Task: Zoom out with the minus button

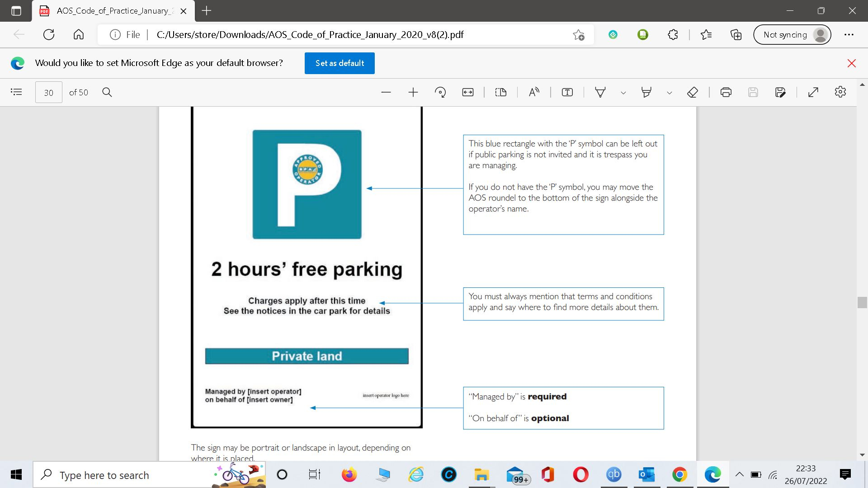Action: (386, 92)
